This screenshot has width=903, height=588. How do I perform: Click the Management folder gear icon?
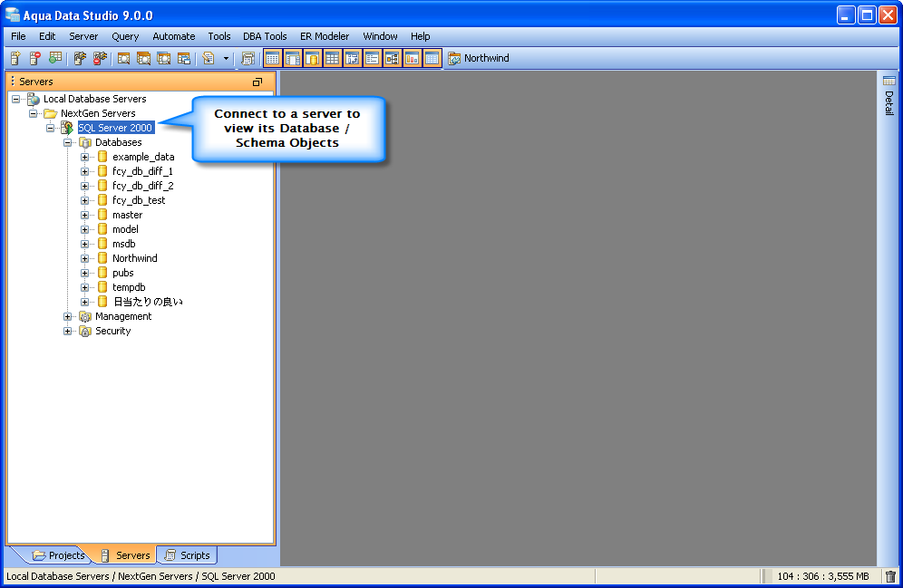click(85, 316)
